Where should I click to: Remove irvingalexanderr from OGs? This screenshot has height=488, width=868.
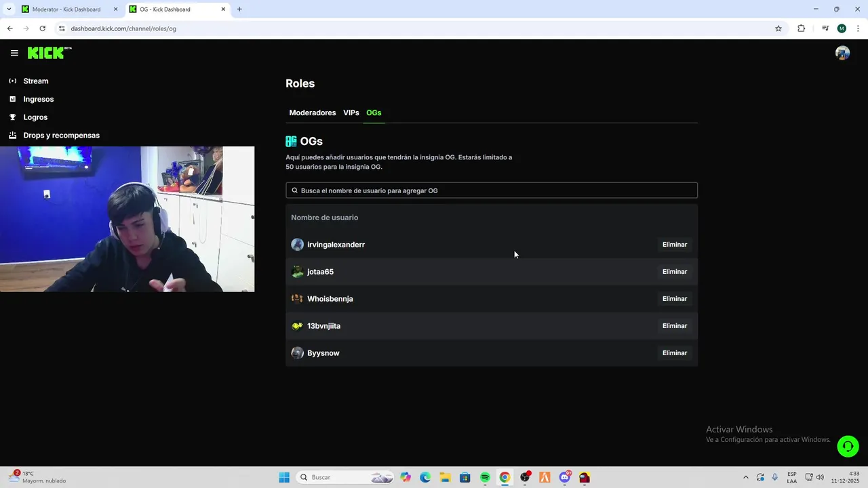[675, 245]
